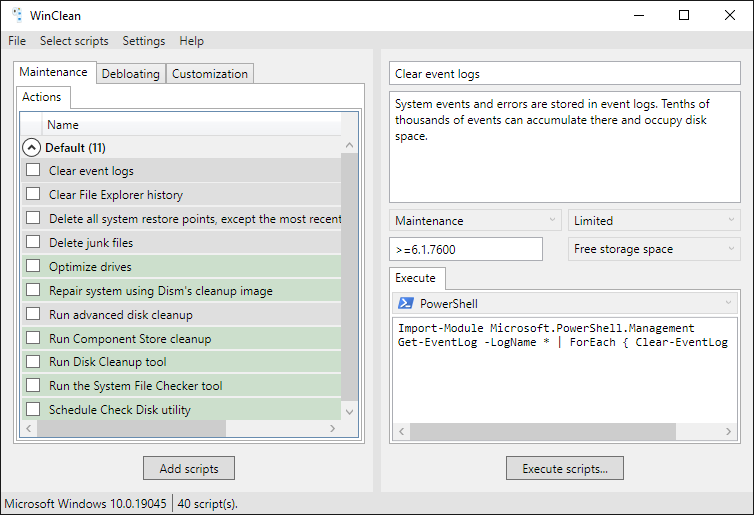Toggle the Optimize drives checkbox
The image size is (754, 515).
pos(33,265)
